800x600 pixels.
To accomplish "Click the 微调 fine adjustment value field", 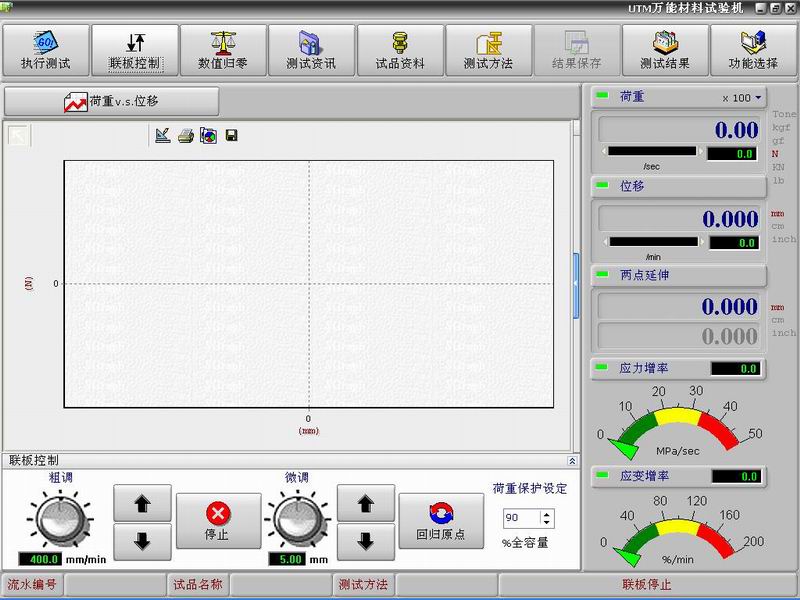I will (291, 559).
